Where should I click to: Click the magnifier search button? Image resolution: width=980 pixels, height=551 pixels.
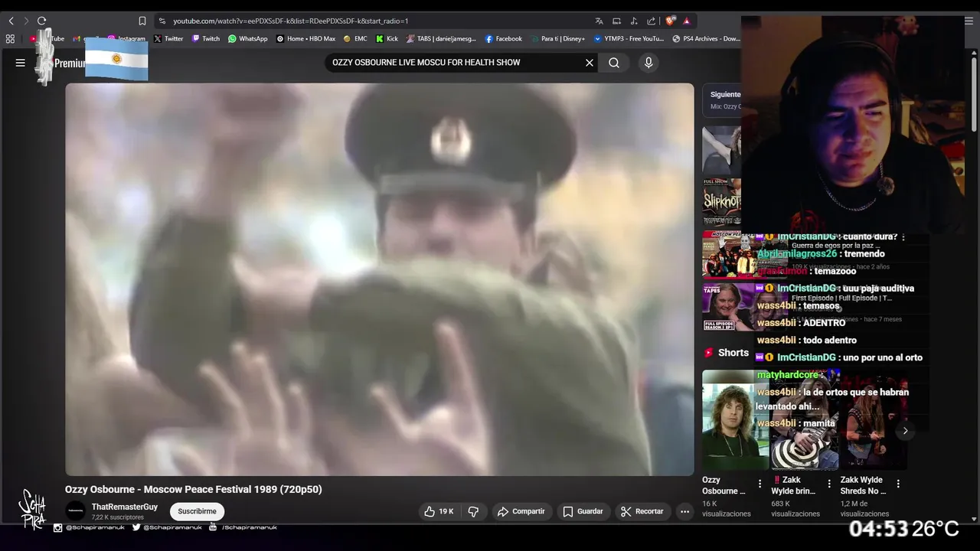tap(614, 63)
